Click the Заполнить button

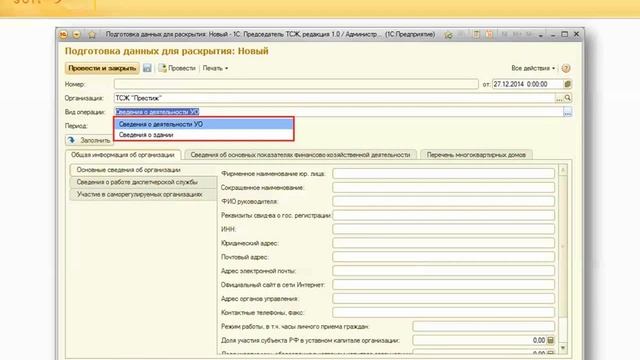click(89, 140)
